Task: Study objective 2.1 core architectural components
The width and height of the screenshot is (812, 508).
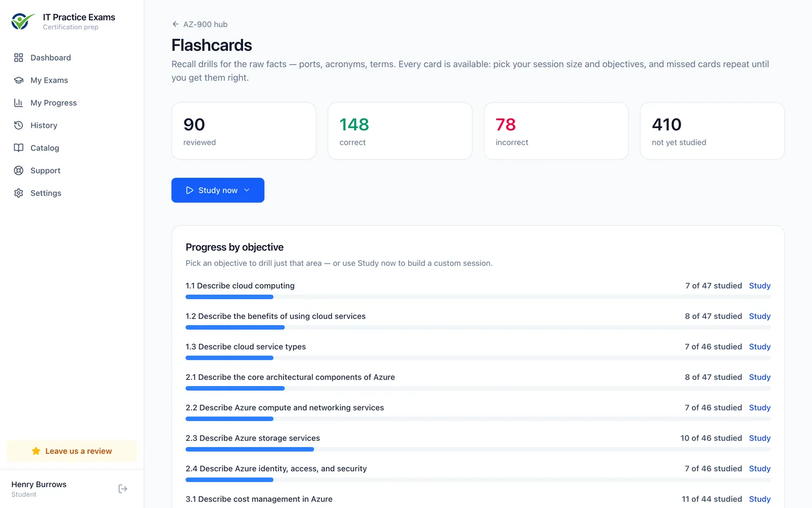Action: click(760, 377)
